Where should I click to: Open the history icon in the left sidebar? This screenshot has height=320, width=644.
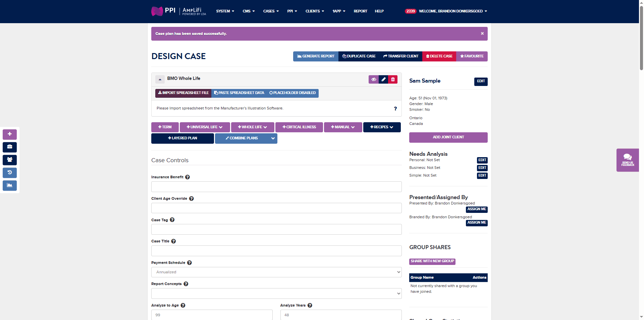click(x=10, y=173)
